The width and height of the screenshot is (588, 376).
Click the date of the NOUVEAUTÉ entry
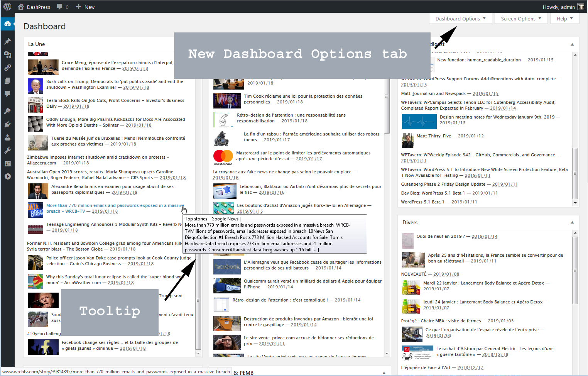(x=446, y=274)
